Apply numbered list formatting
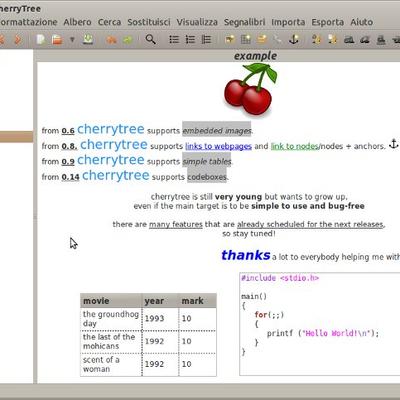This screenshot has width=400, height=400. point(190,40)
